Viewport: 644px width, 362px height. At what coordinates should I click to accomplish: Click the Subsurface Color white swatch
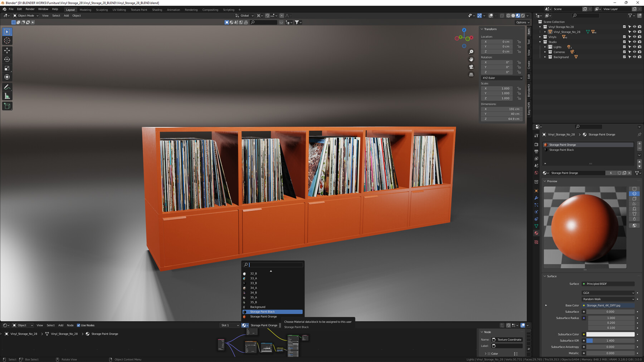click(x=610, y=334)
